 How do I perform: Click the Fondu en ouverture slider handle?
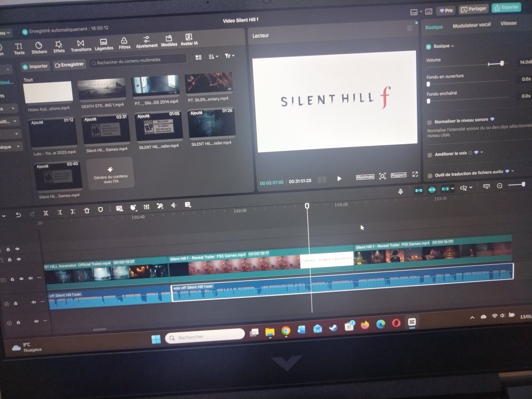coord(428,84)
